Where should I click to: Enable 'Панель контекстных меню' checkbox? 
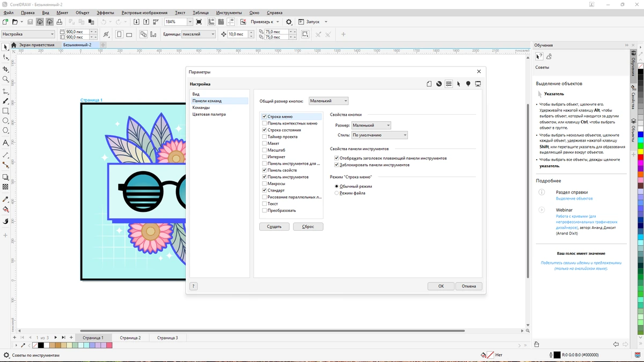click(x=264, y=123)
